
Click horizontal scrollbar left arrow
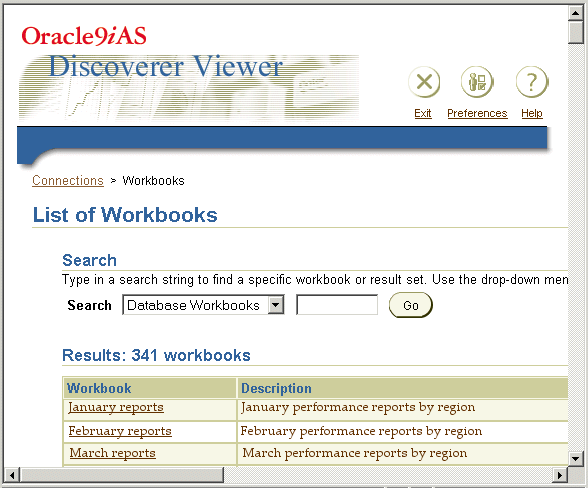point(12,475)
